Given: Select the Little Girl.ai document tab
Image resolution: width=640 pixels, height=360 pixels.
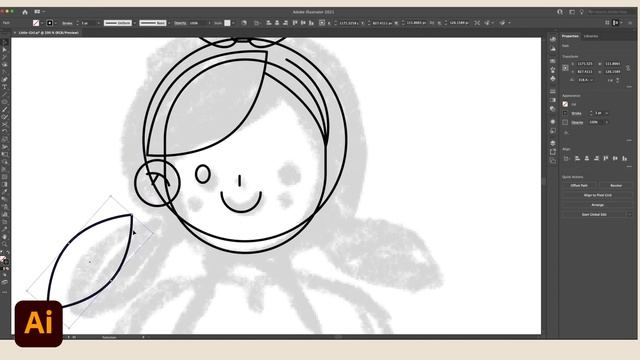Looking at the screenshot, I should pos(48,33).
